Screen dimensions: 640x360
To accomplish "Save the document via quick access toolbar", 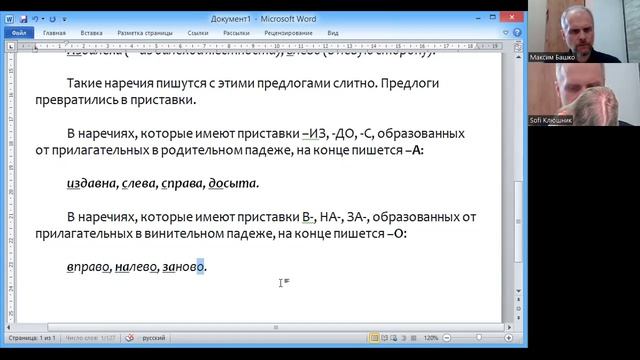I will 23,19.
